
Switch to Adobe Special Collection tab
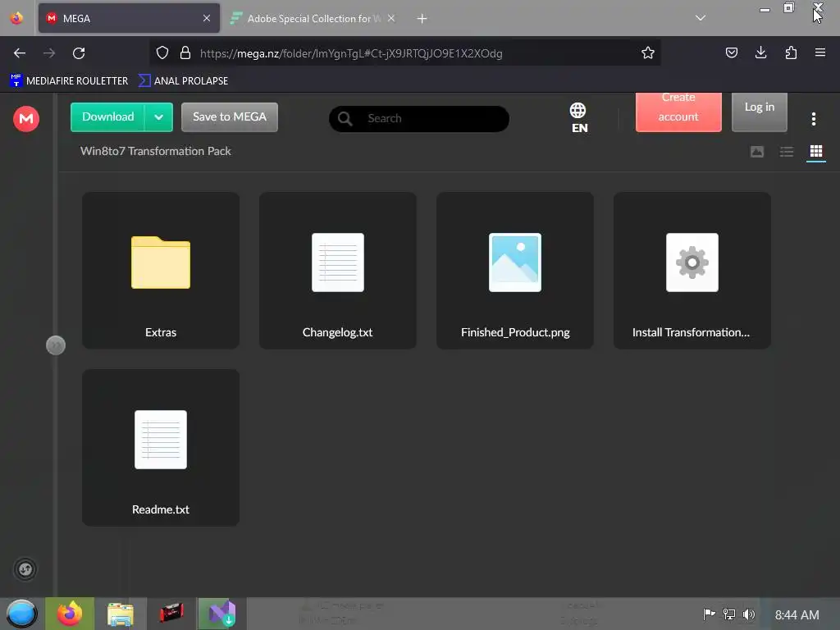[313, 18]
